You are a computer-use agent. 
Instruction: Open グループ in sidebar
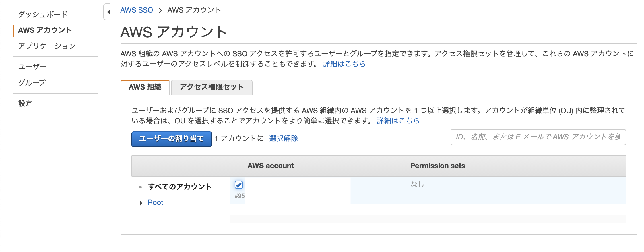[32, 83]
